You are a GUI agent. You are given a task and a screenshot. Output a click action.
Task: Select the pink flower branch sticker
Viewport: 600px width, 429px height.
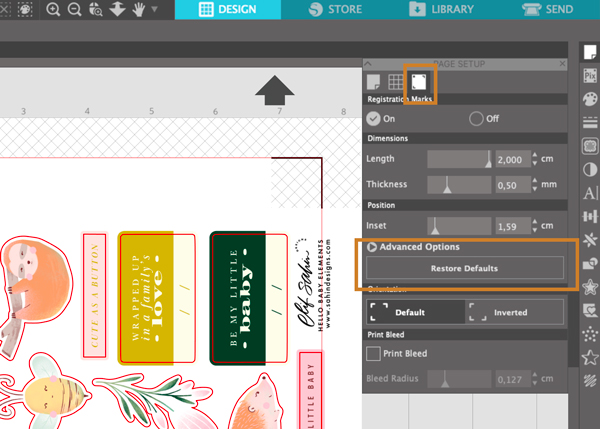pos(157,400)
